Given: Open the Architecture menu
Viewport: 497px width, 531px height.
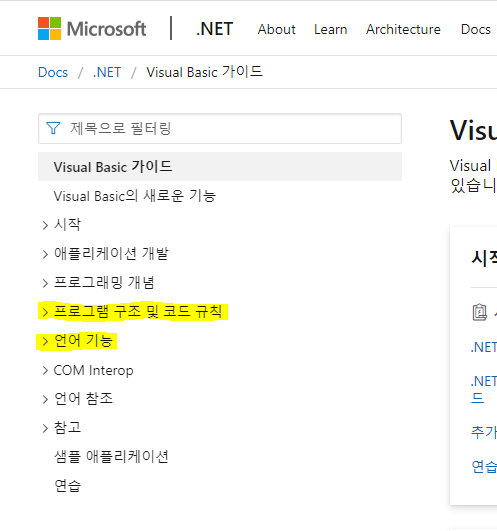Looking at the screenshot, I should coord(403,29).
